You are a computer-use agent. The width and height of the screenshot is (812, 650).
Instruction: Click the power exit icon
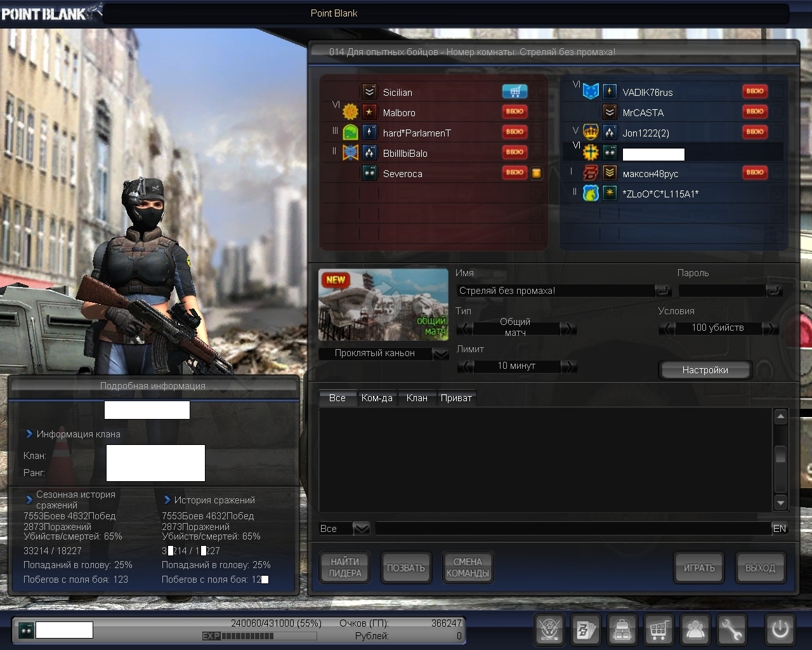pos(780,630)
